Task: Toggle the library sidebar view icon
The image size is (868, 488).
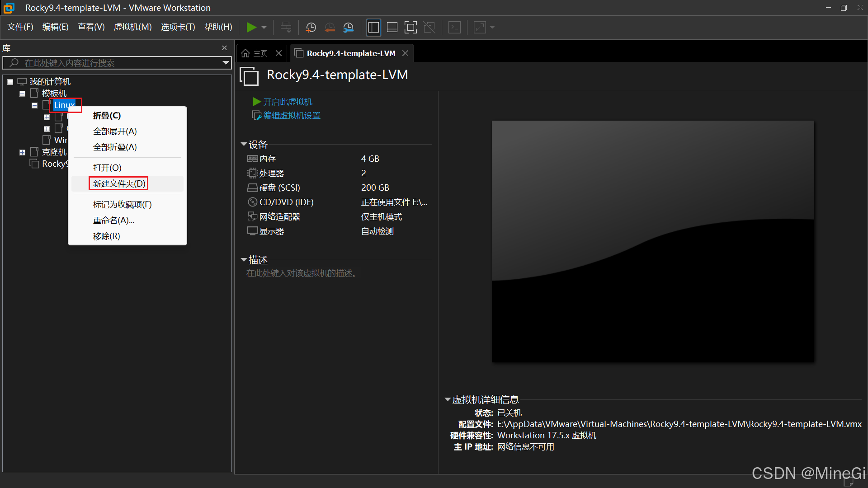Action: pos(373,28)
